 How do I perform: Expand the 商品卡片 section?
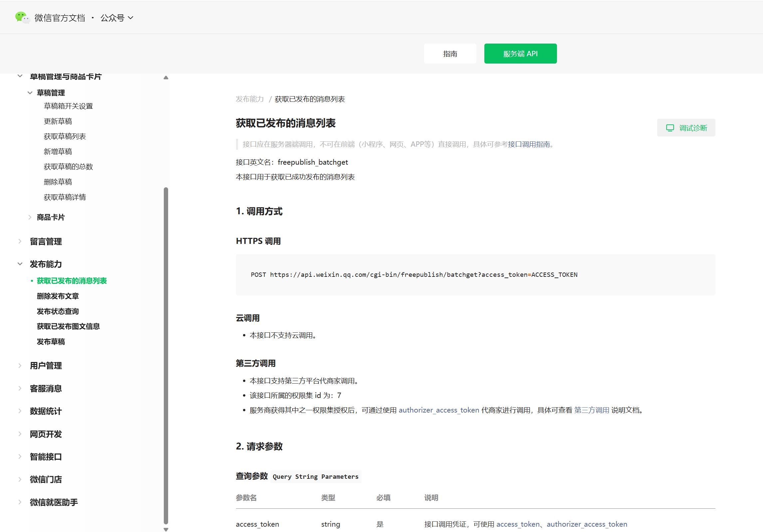pyautogui.click(x=30, y=217)
